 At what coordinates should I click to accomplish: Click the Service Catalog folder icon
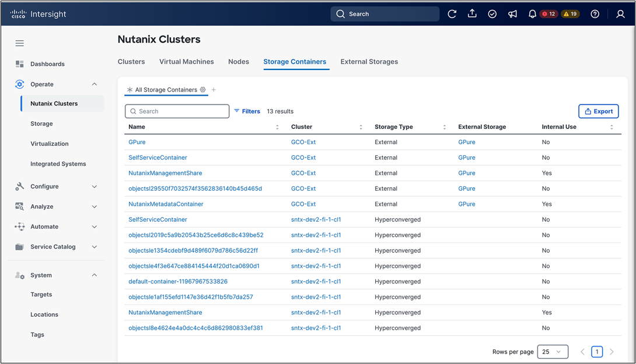tap(19, 247)
